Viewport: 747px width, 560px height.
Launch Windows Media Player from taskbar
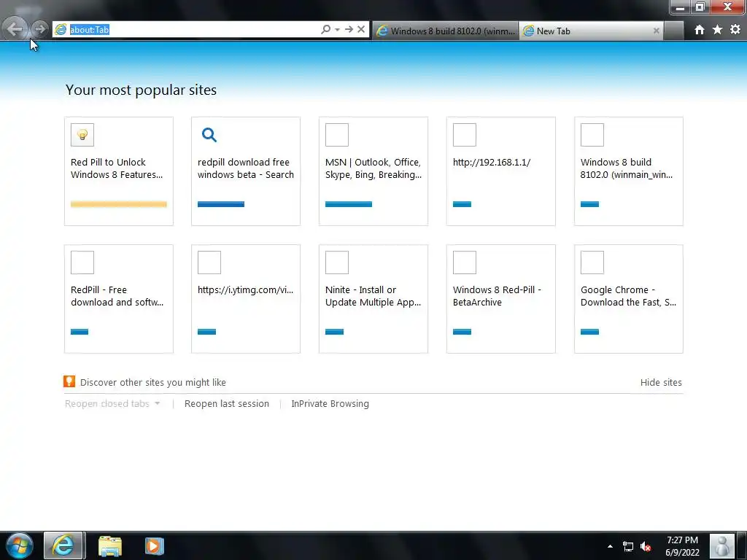pyautogui.click(x=155, y=545)
